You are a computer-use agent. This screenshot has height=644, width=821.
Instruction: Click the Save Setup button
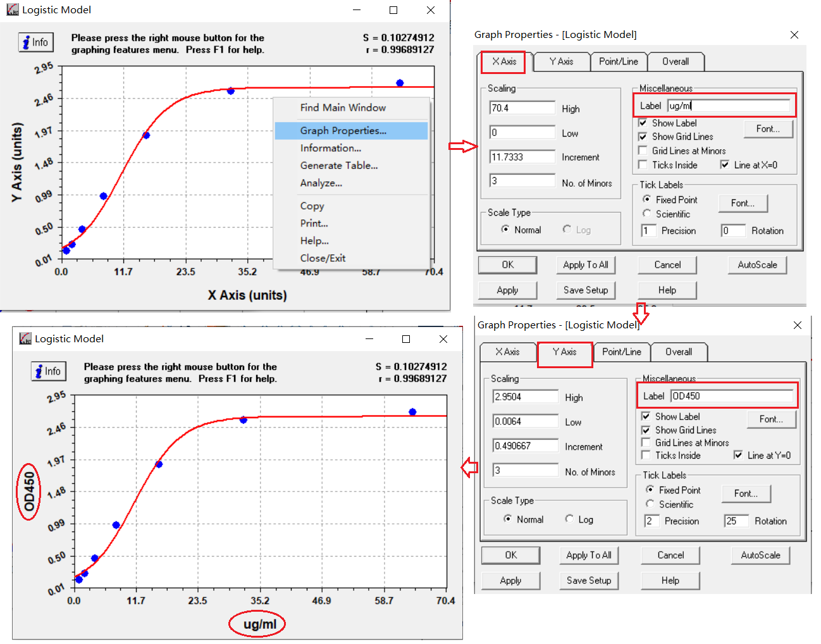click(x=586, y=290)
